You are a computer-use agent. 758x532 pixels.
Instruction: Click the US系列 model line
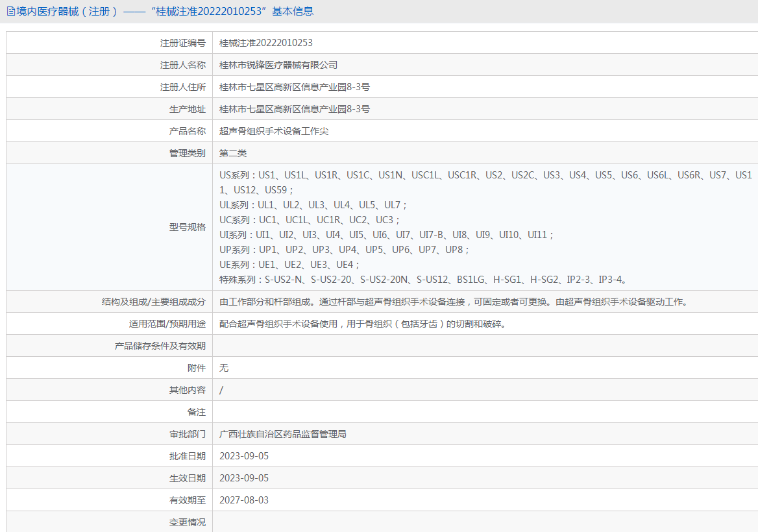(486, 183)
